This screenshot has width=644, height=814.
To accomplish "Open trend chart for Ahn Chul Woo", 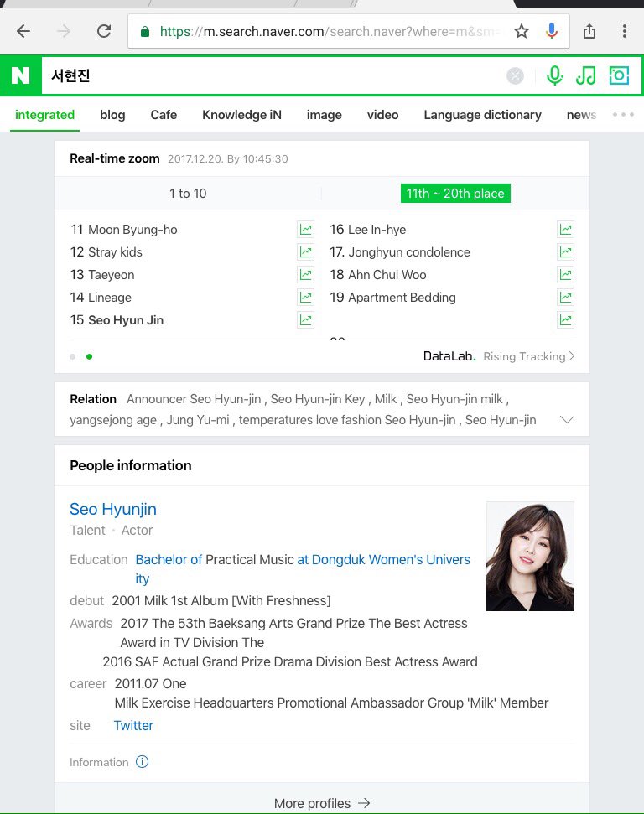I will pos(565,275).
